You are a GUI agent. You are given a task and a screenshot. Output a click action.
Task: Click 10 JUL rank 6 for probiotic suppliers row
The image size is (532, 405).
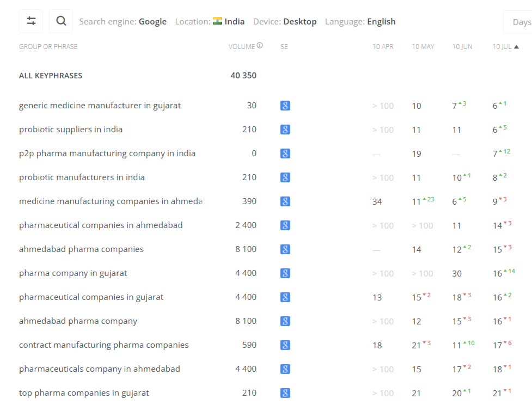pyautogui.click(x=495, y=130)
